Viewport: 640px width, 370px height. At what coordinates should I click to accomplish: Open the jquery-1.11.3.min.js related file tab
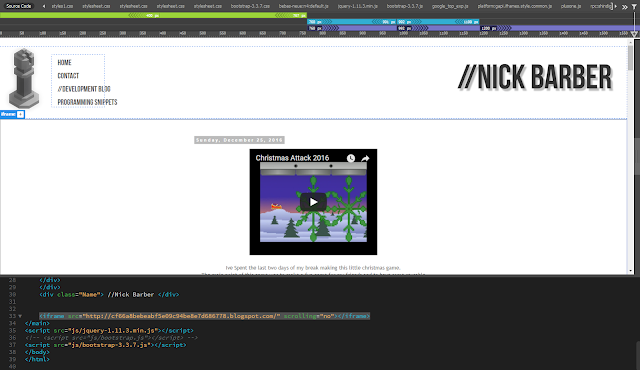coord(358,6)
